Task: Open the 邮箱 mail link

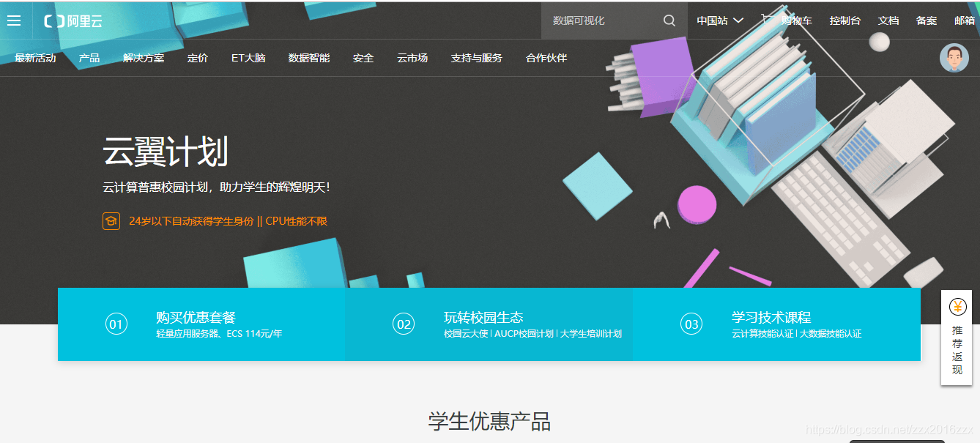Action: coord(965,21)
